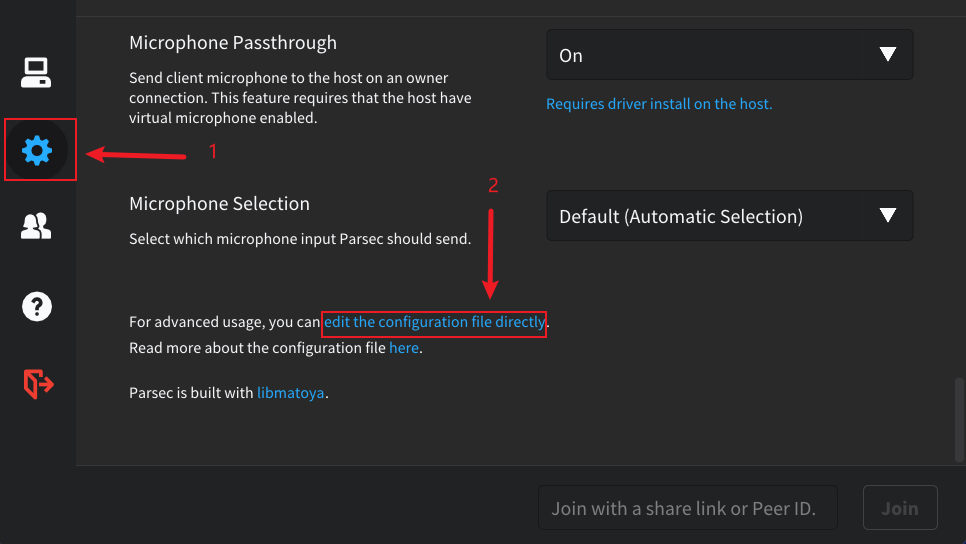Click the red log out icon
Image resolution: width=966 pixels, height=544 pixels.
pyautogui.click(x=38, y=384)
